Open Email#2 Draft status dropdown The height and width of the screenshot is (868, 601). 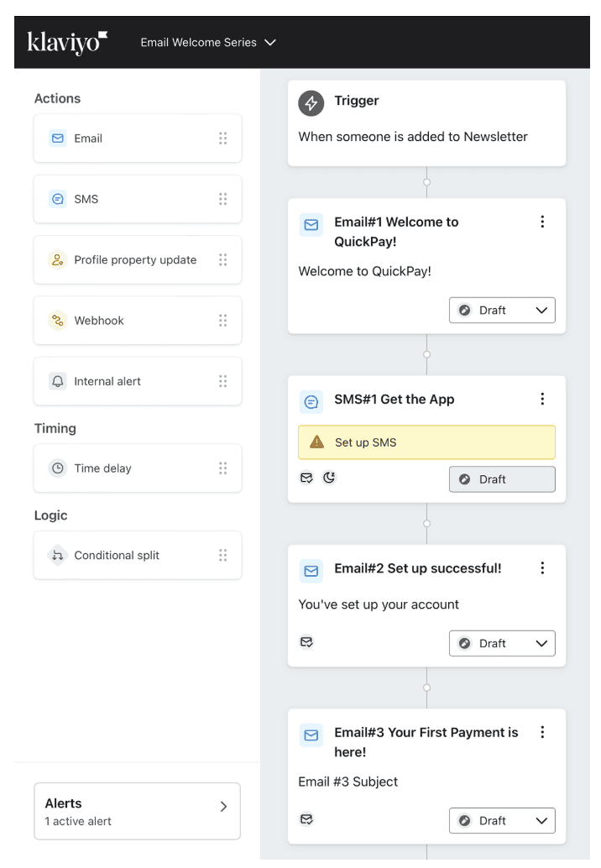pos(502,643)
